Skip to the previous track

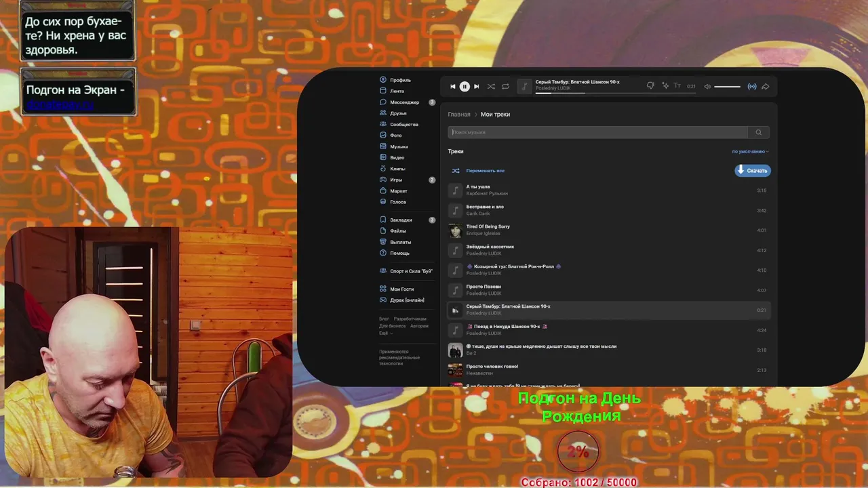pyautogui.click(x=453, y=86)
